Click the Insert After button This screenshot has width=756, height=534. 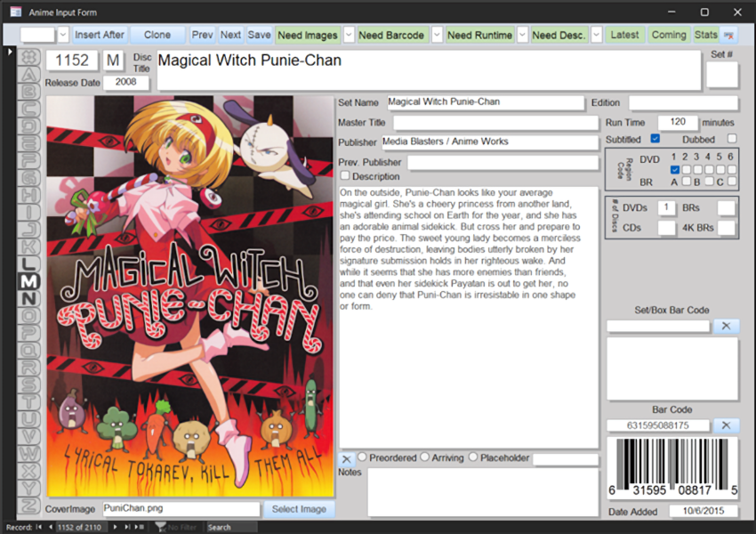(100, 35)
